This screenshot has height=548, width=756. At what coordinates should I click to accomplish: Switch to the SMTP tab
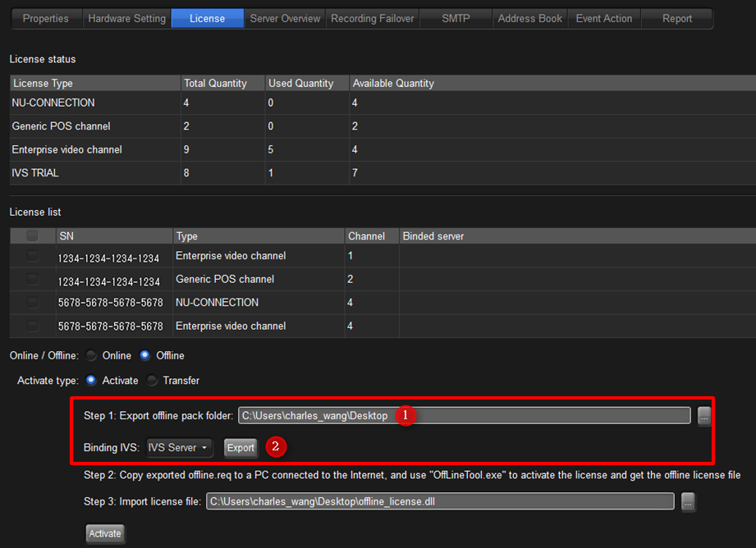[x=456, y=18]
